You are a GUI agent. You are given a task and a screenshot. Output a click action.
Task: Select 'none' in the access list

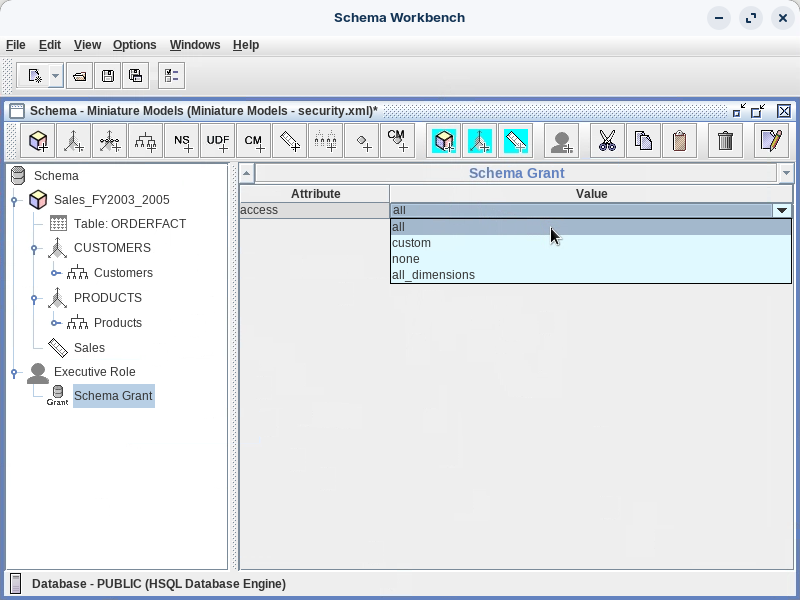tap(406, 259)
